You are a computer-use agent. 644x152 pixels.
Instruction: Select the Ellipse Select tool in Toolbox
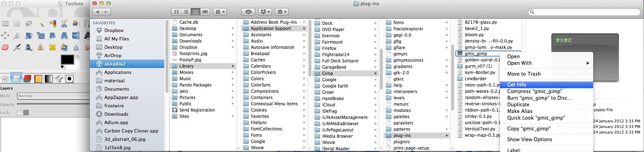click(x=17, y=24)
